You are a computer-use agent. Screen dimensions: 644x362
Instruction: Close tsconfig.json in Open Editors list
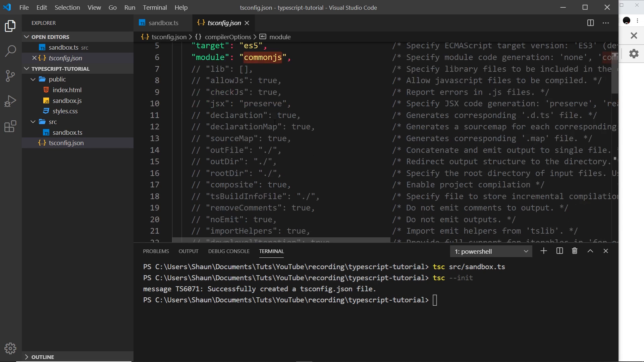pyautogui.click(x=34, y=58)
